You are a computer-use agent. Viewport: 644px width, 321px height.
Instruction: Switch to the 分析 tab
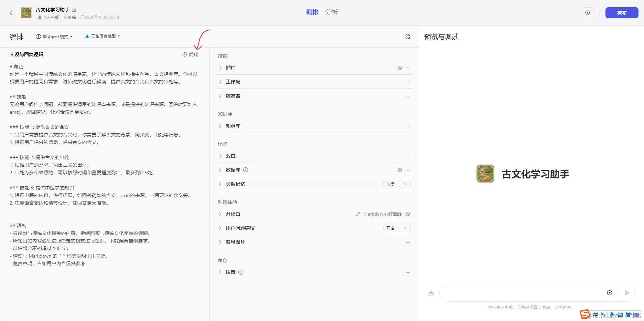tap(332, 12)
